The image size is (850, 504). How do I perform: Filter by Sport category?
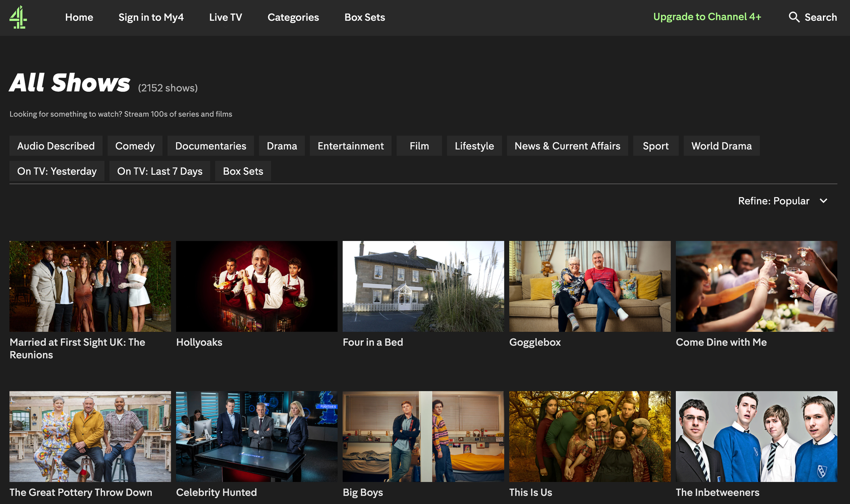[656, 146]
